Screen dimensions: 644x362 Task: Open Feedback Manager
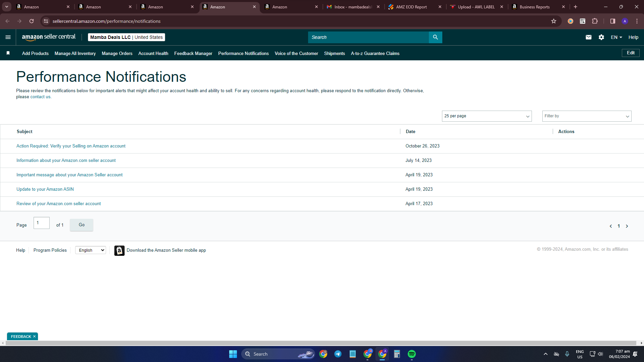(x=193, y=53)
